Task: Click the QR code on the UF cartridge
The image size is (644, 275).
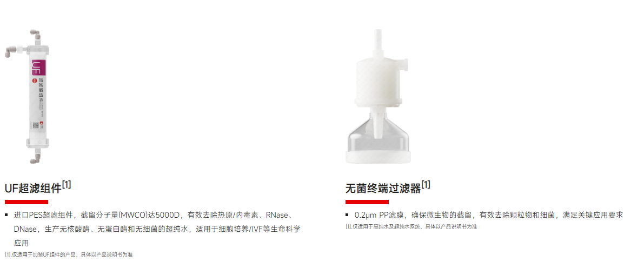Action: [x=36, y=125]
